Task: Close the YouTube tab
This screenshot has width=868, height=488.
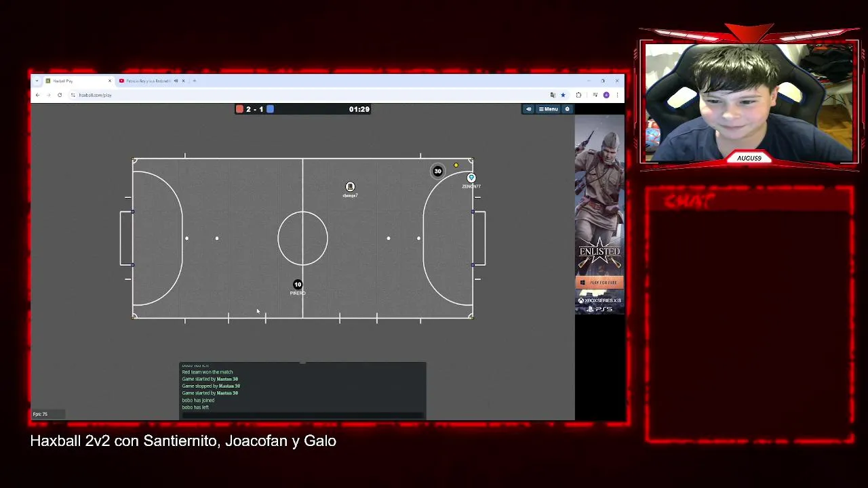Action: [x=183, y=81]
